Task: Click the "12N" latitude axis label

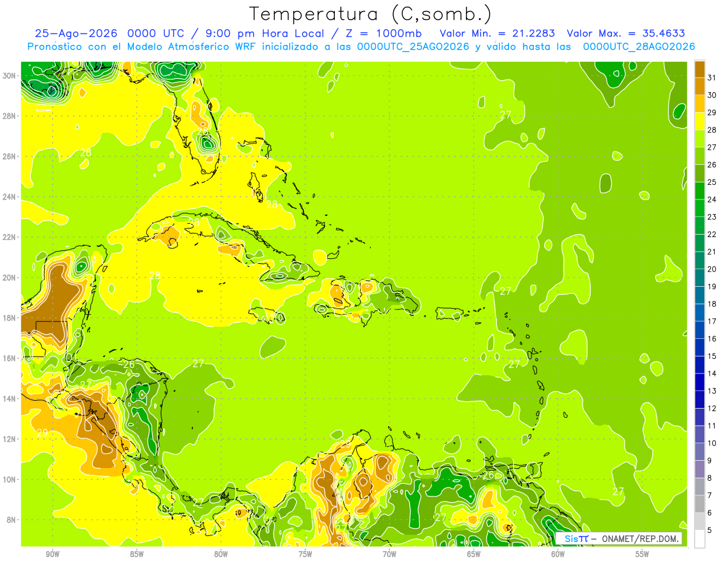Action: (10, 439)
